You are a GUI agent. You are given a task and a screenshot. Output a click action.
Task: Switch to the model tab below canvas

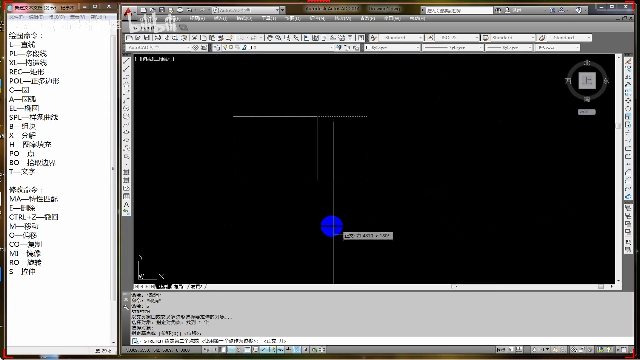click(164, 287)
